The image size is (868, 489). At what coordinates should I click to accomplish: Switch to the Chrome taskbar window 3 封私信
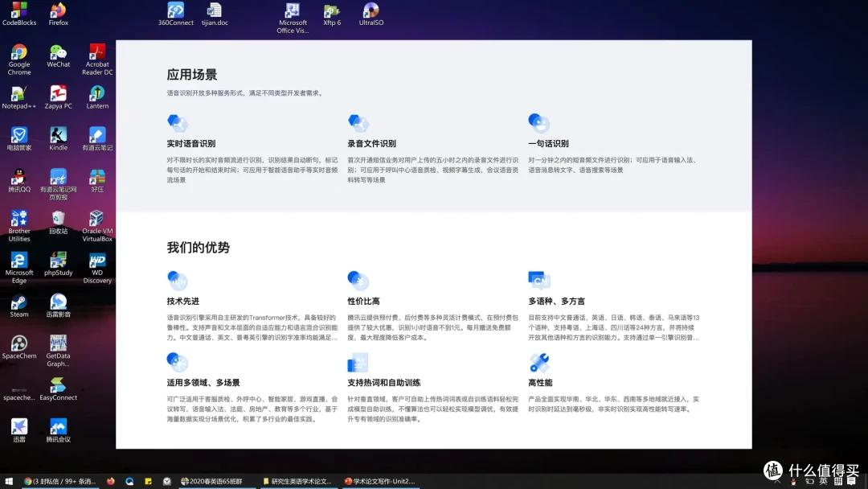(x=59, y=481)
